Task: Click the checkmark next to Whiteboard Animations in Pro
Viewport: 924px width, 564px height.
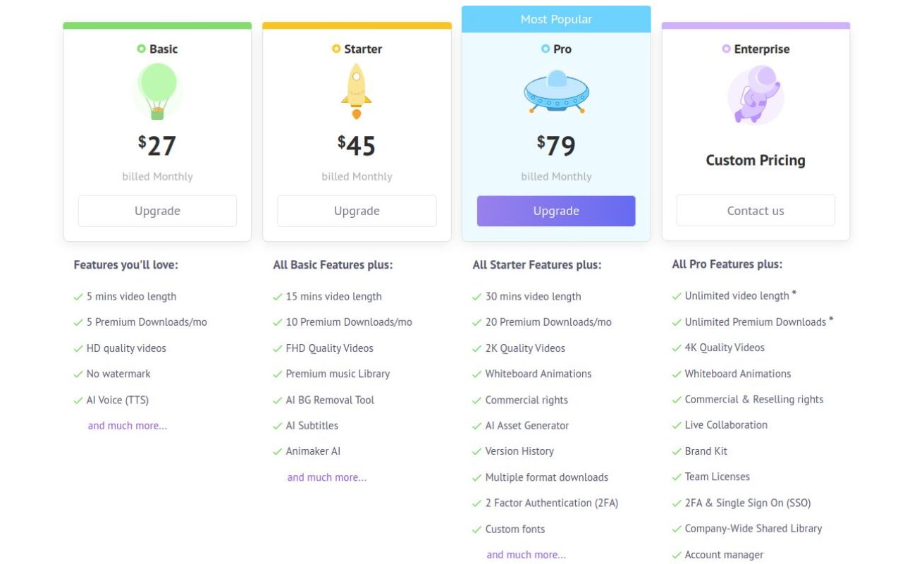Action: pos(477,374)
